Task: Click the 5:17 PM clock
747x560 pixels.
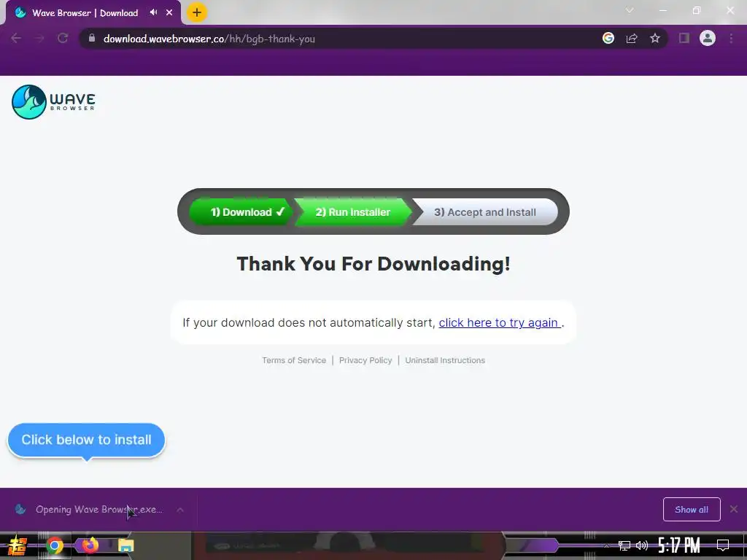Action: pyautogui.click(x=679, y=545)
